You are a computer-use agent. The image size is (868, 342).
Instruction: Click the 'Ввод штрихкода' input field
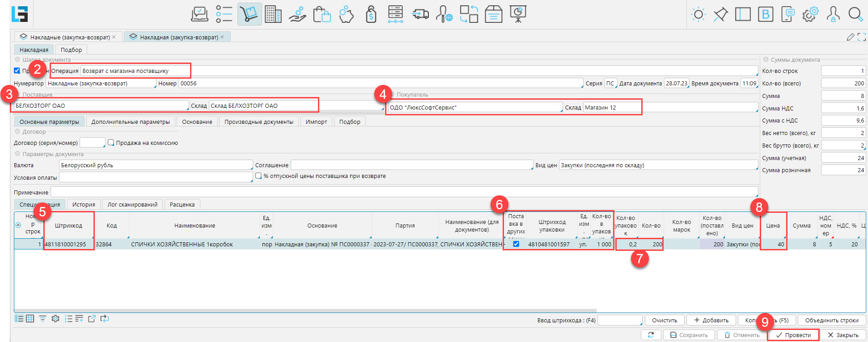coord(619,320)
